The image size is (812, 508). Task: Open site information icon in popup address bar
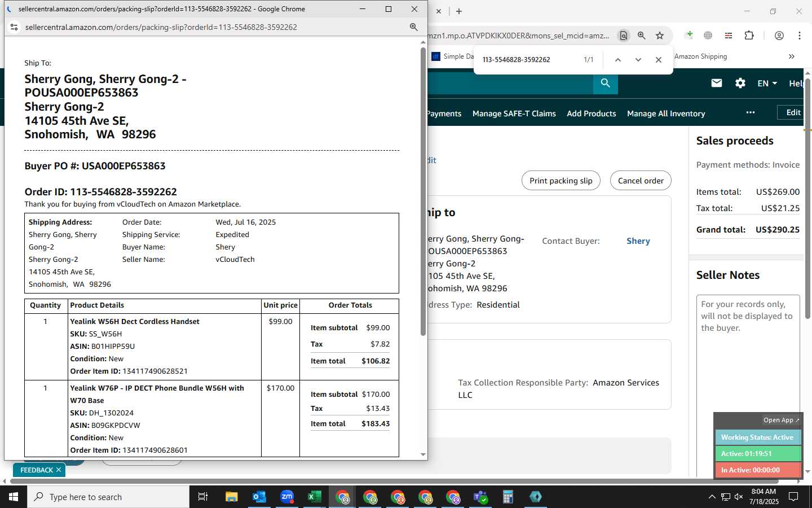click(14, 27)
